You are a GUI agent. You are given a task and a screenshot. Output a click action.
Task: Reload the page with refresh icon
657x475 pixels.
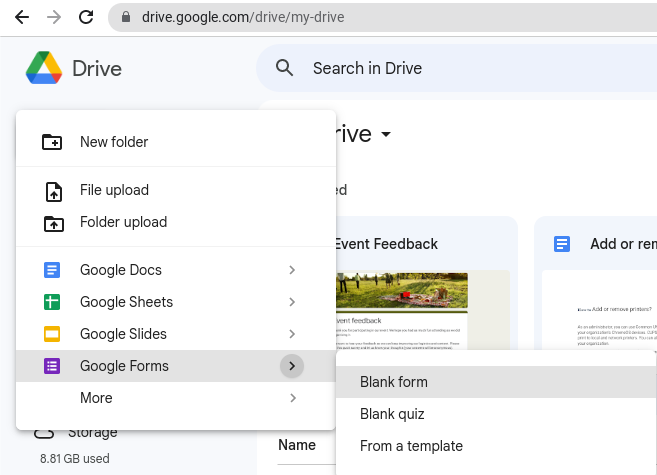click(86, 17)
